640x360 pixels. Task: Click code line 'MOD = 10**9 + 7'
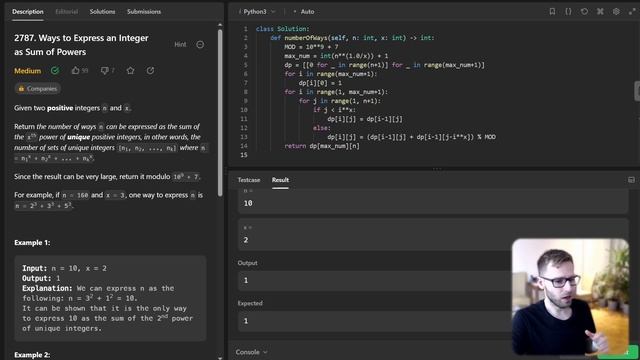(x=311, y=47)
